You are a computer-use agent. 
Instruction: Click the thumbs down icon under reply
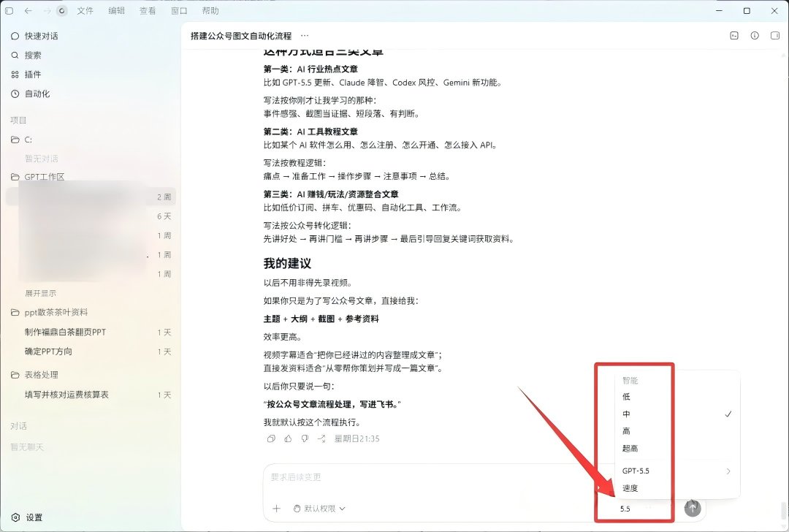305,438
